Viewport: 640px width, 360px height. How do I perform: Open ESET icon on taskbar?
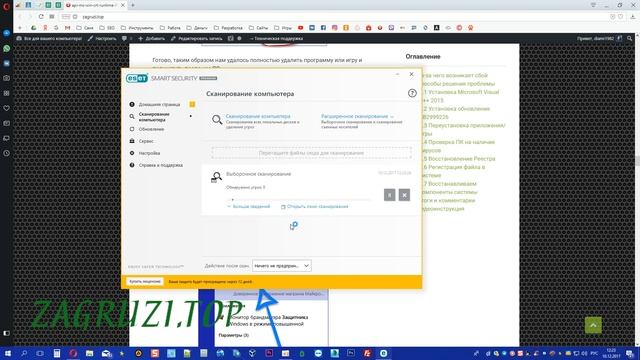coord(384,353)
